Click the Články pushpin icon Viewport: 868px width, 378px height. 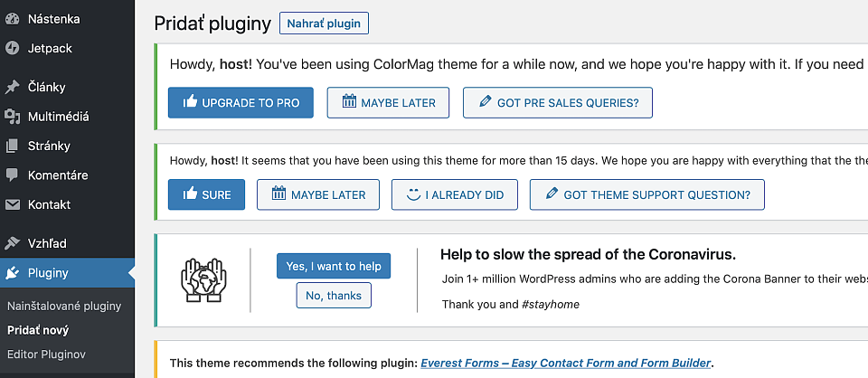coord(12,88)
